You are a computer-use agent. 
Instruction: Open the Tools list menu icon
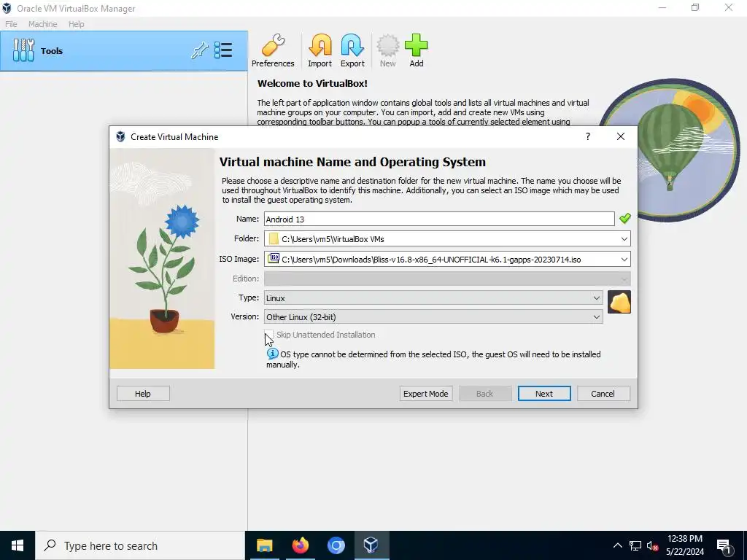coord(223,50)
